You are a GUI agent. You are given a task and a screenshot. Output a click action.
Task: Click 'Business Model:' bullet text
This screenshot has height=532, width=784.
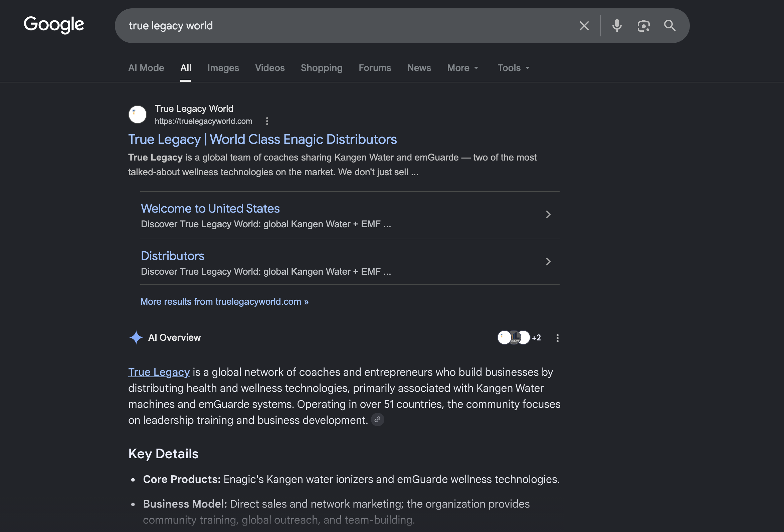click(x=185, y=504)
